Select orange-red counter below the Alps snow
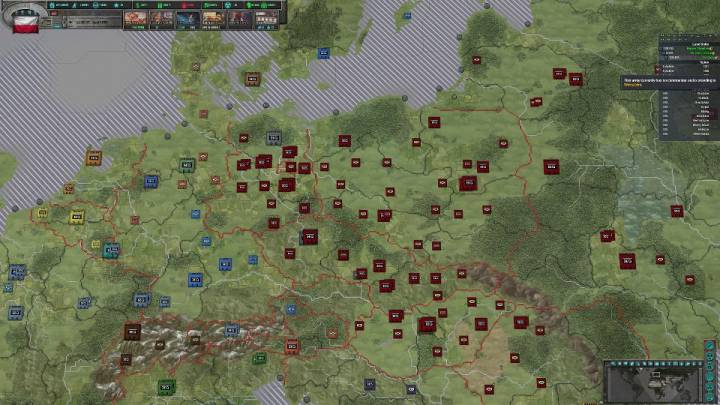Image resolution: width=720 pixels, height=405 pixels. point(292,346)
